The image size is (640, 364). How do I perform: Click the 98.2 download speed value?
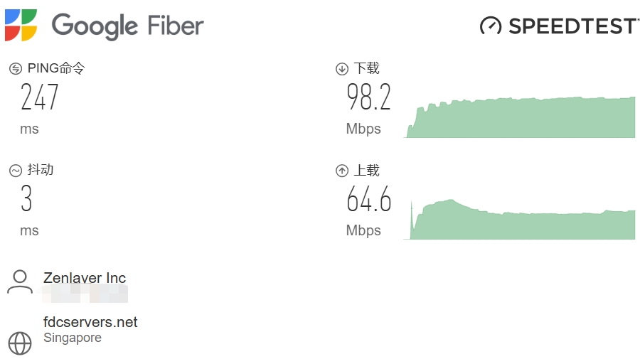click(x=368, y=97)
